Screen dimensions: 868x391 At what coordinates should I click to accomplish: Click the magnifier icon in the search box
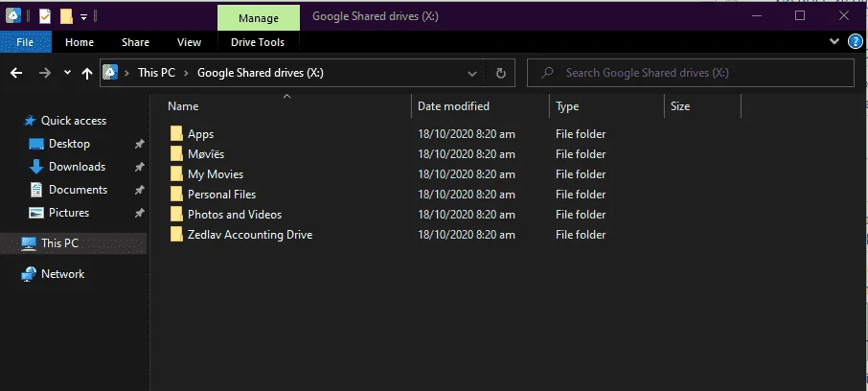(x=547, y=73)
